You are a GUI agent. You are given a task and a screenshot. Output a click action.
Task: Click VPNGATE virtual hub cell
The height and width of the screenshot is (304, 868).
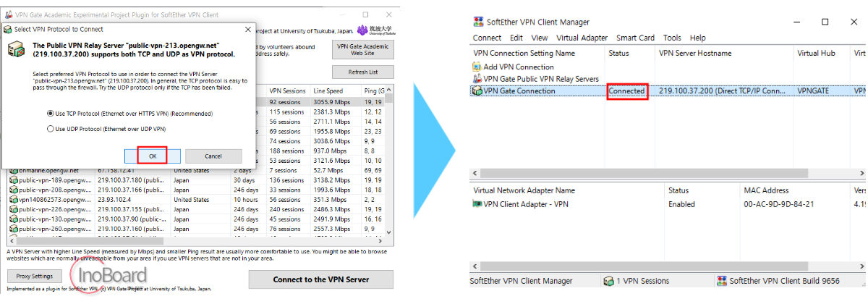point(814,90)
